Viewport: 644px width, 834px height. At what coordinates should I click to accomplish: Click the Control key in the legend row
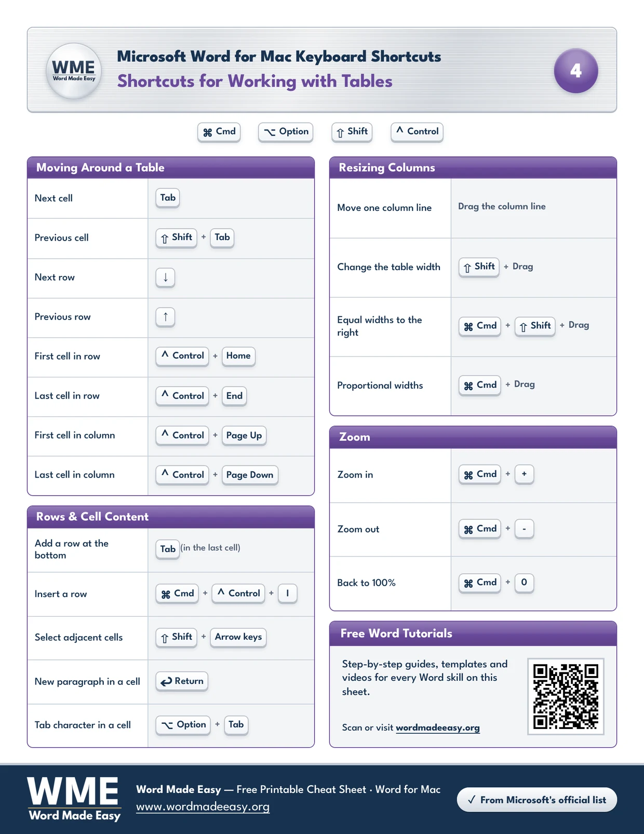[x=417, y=132]
